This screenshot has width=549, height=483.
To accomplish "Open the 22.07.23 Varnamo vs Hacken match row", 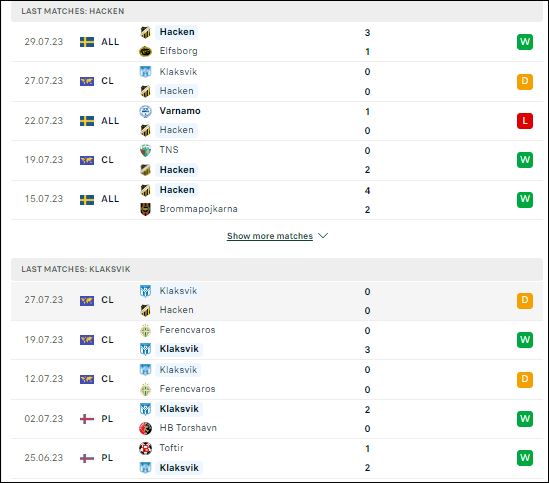I will pos(277,121).
